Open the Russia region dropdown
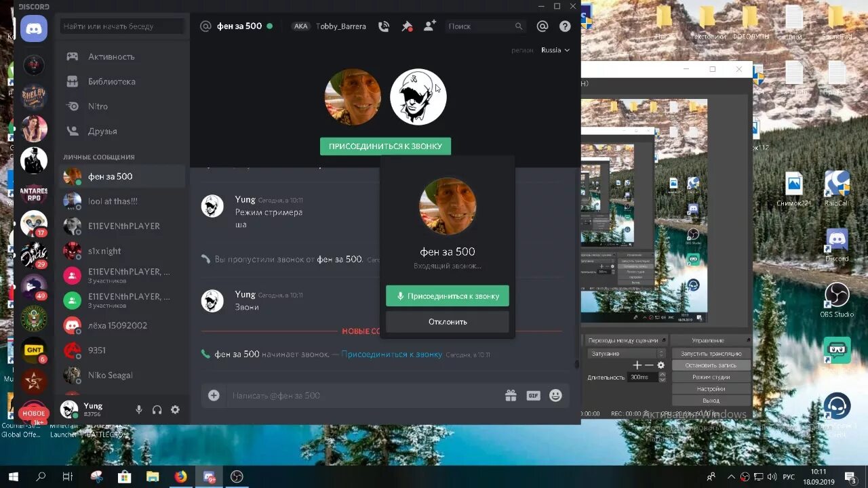The height and width of the screenshot is (488, 868). [x=555, y=50]
